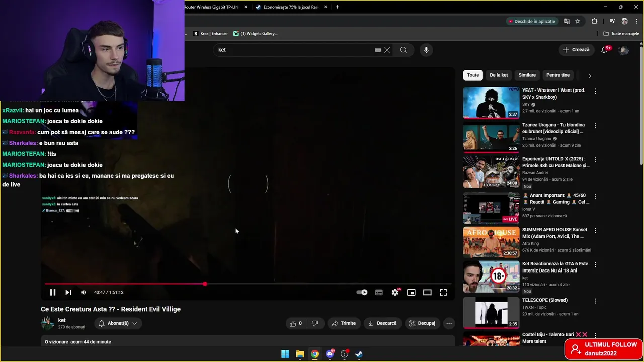
Task: Show more filter chips with arrow
Action: tap(590, 76)
